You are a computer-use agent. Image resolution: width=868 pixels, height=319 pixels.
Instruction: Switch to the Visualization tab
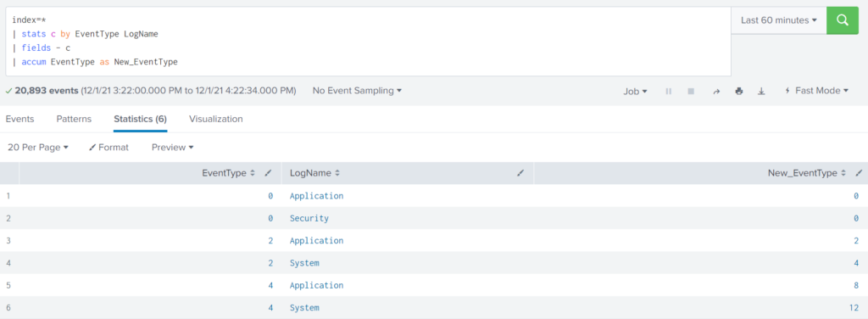pos(216,119)
